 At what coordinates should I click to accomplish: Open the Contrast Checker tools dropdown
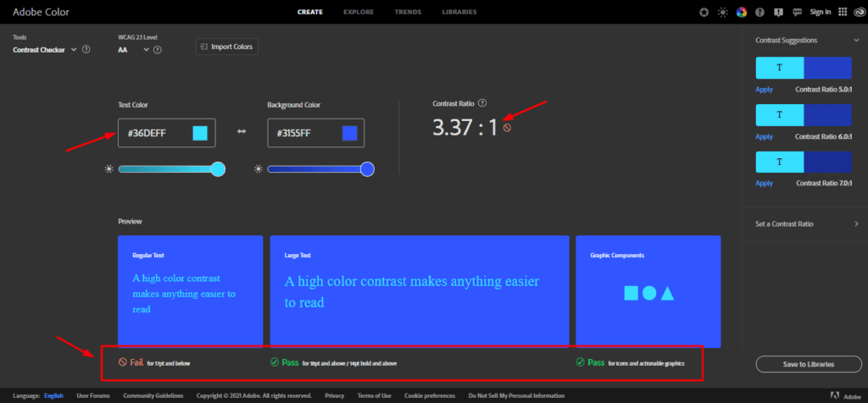click(44, 50)
